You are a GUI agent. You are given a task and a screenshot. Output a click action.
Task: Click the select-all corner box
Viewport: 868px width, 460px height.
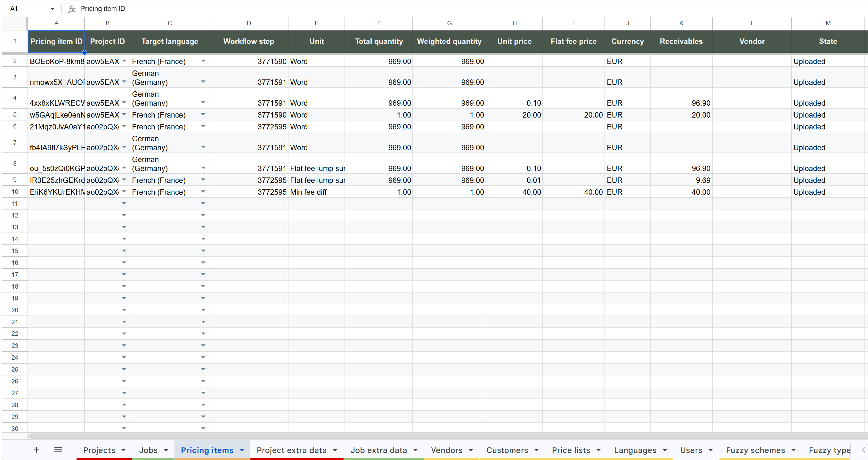tap(15, 23)
